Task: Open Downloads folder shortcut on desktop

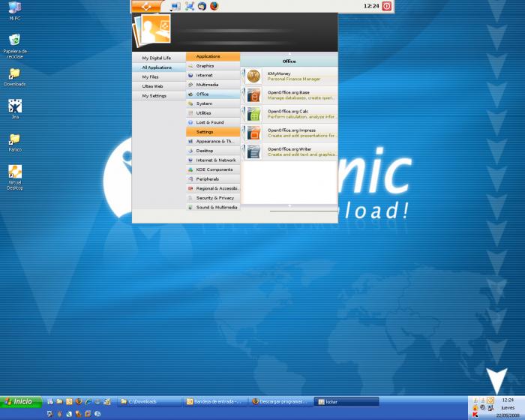Action: click(x=15, y=77)
